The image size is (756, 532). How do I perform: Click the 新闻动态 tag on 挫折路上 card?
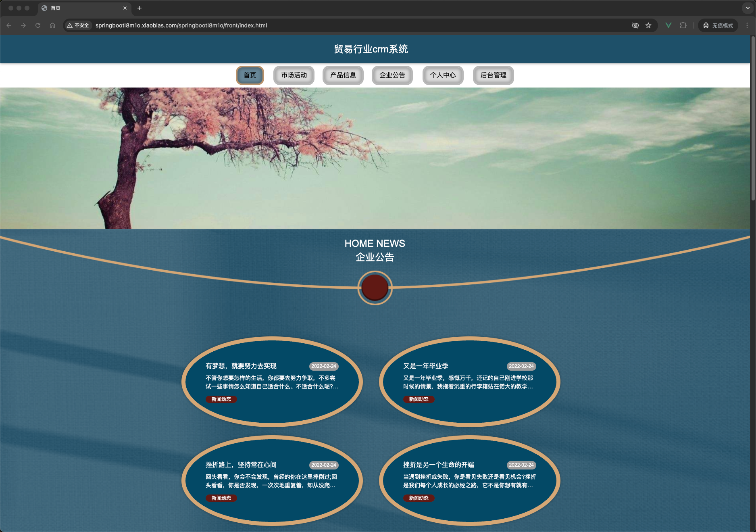point(221,498)
